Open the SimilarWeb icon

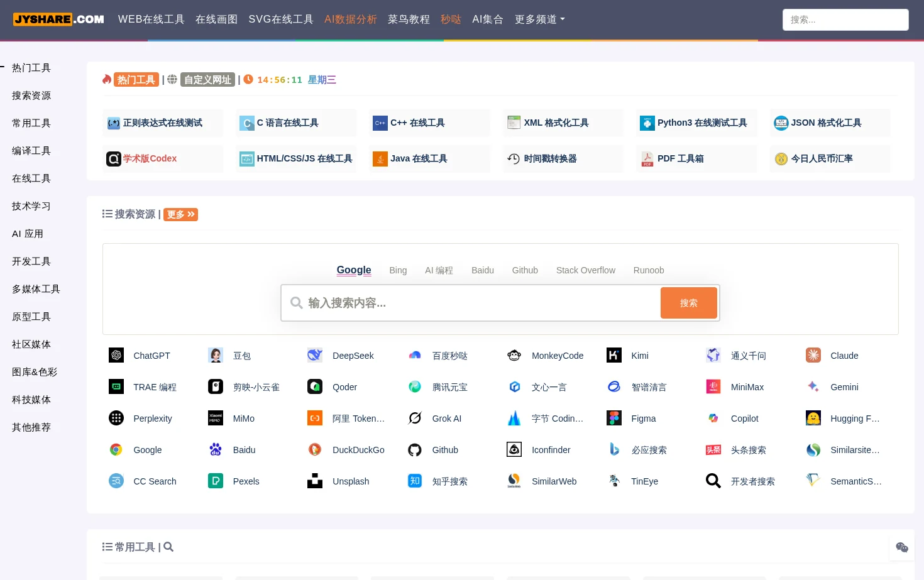514,481
